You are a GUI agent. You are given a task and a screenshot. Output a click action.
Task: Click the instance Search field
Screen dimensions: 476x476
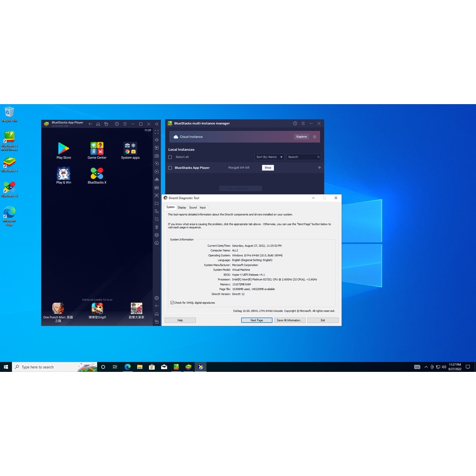coord(302,157)
